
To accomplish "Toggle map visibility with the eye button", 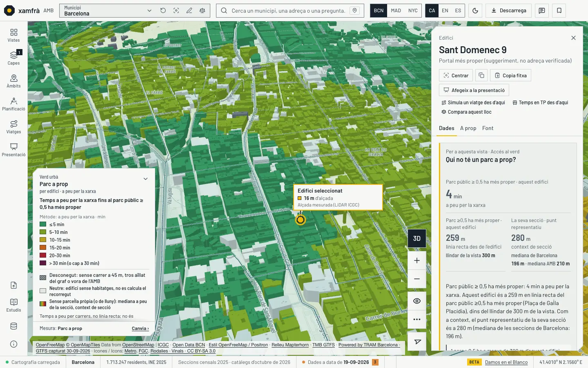I will click(x=417, y=301).
